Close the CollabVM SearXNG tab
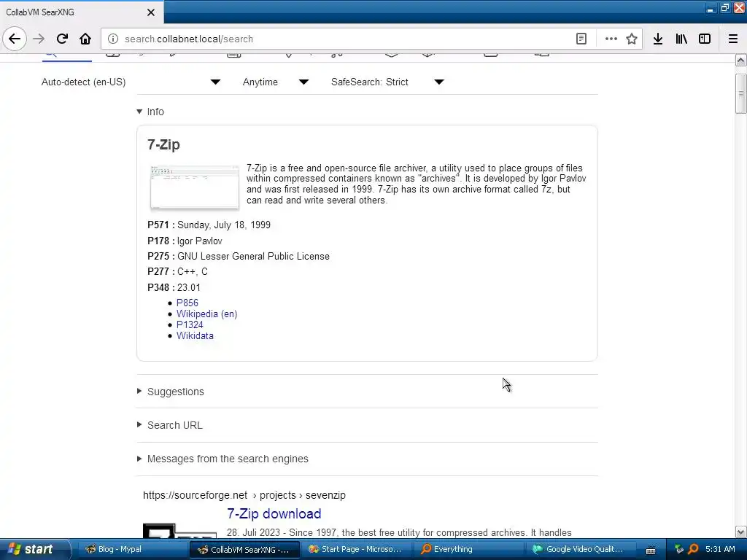Viewport: 747px width, 560px height. click(150, 12)
